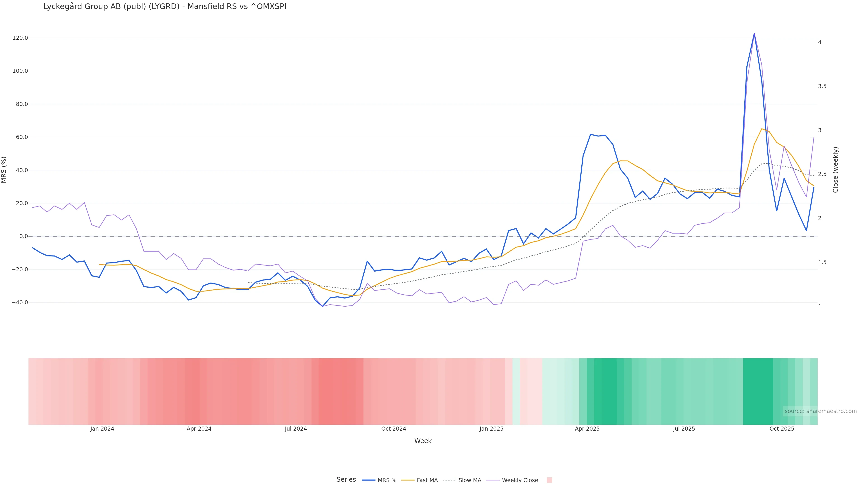Click the dotted Slow MA line icon
868x488 pixels.
(449, 480)
